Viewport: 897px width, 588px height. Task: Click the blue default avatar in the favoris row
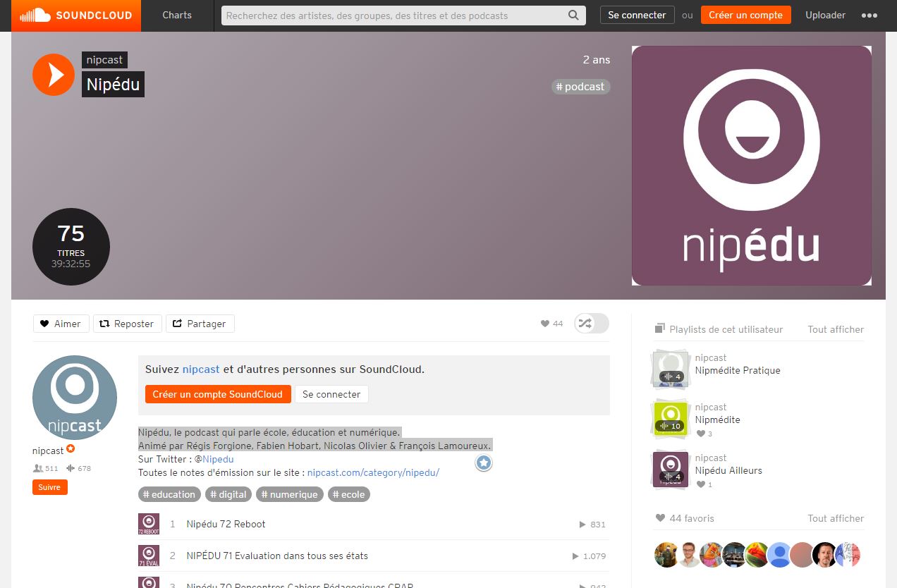click(779, 555)
